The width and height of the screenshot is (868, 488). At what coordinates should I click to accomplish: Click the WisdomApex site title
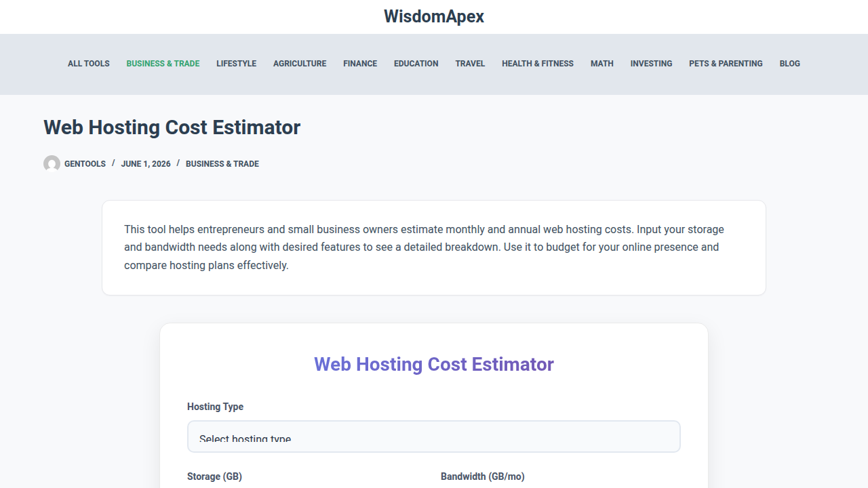[x=434, y=16]
